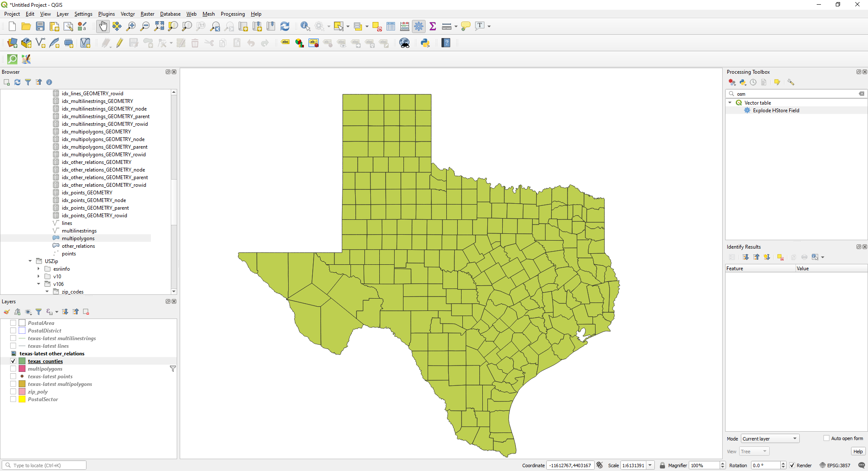Click the PostalSector yellow color swatch

click(22, 399)
